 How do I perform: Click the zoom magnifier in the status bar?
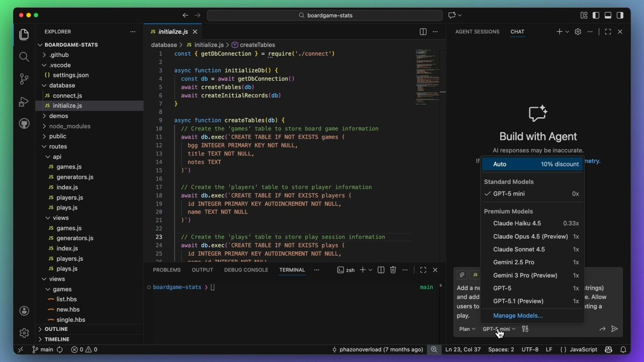(434, 349)
